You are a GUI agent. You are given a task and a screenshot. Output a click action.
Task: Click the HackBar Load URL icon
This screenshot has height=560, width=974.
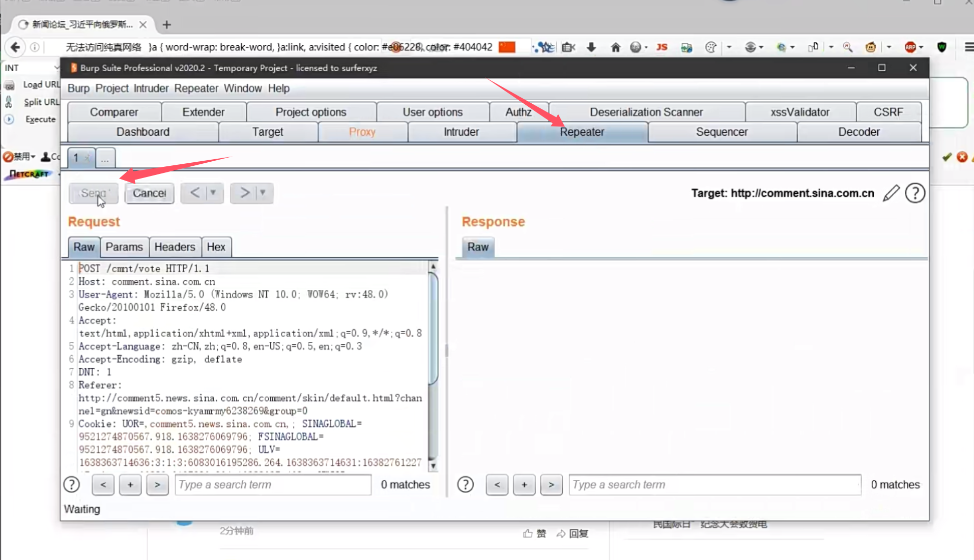point(9,85)
